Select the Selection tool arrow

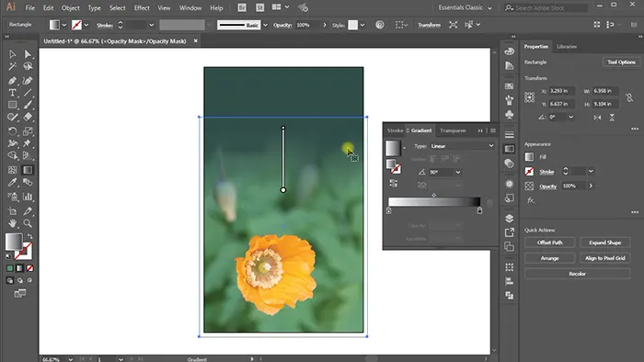(12, 54)
